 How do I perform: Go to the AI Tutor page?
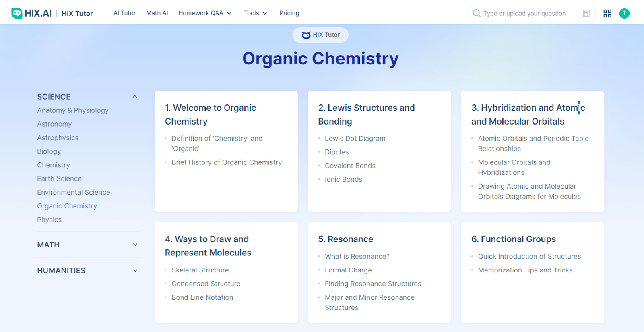pos(124,13)
